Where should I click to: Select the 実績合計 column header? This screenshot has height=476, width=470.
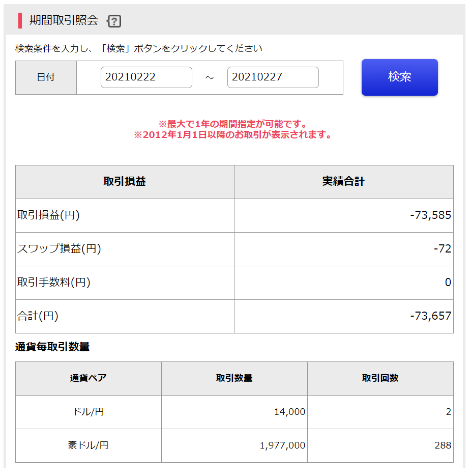[x=343, y=182]
